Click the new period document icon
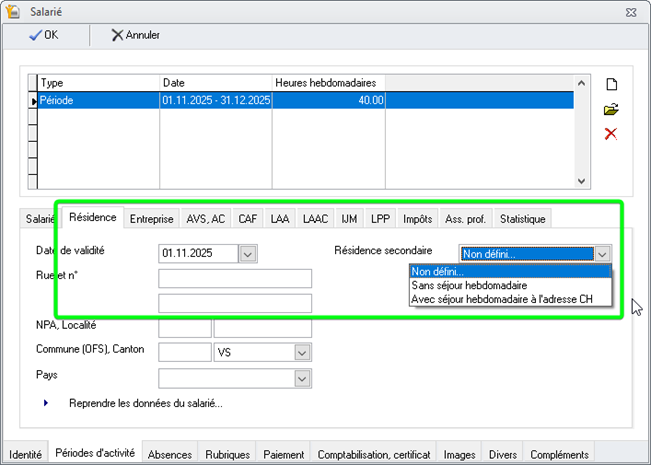This screenshot has height=465, width=651. (x=610, y=84)
